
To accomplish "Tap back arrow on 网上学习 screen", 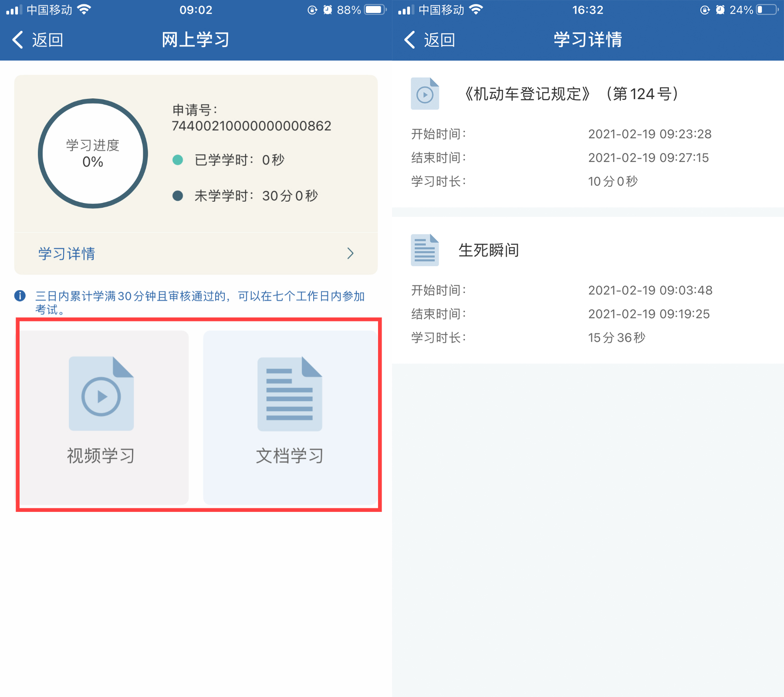I will point(18,40).
